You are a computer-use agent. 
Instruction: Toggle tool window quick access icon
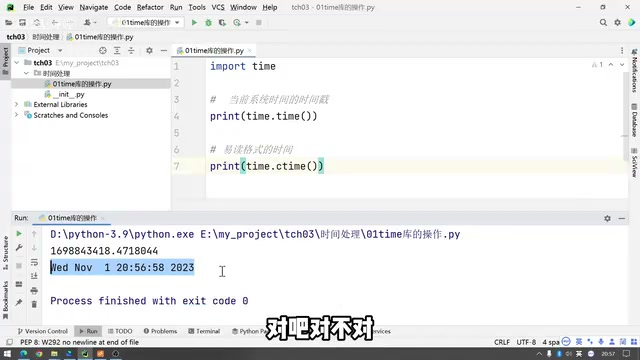click(9, 342)
